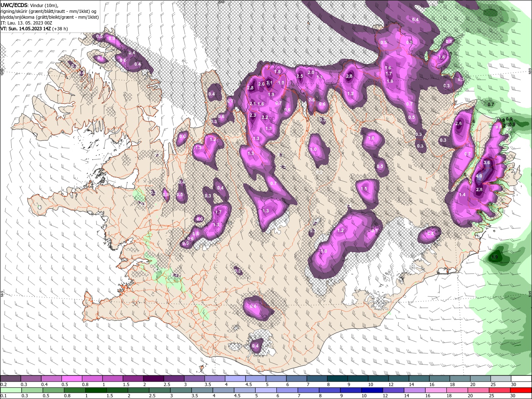Click the UWC/ECDS title in the header
Viewport: 532px width, 399px height.
tap(14, 5)
